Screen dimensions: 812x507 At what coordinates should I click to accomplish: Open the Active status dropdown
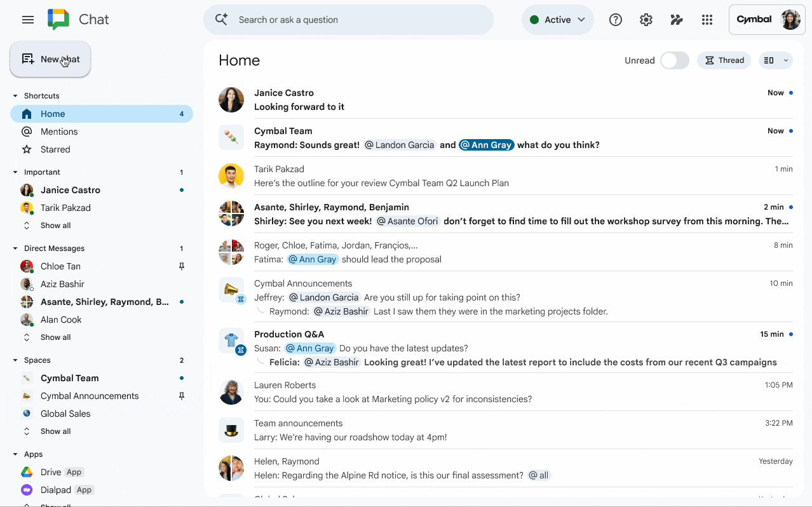[x=557, y=20]
